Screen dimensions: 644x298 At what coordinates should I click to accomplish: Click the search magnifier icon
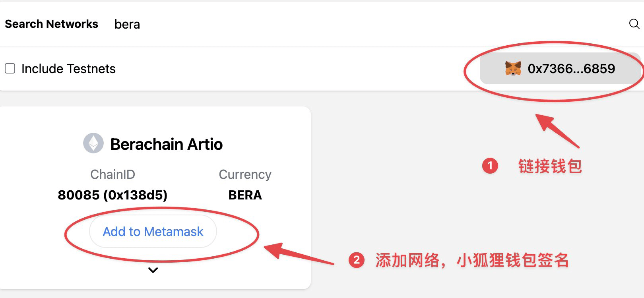(634, 24)
